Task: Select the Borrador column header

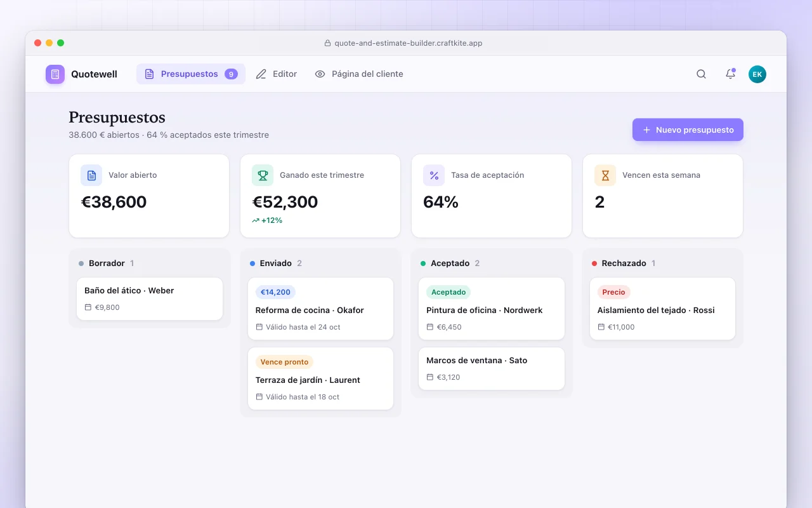Action: 107,264
